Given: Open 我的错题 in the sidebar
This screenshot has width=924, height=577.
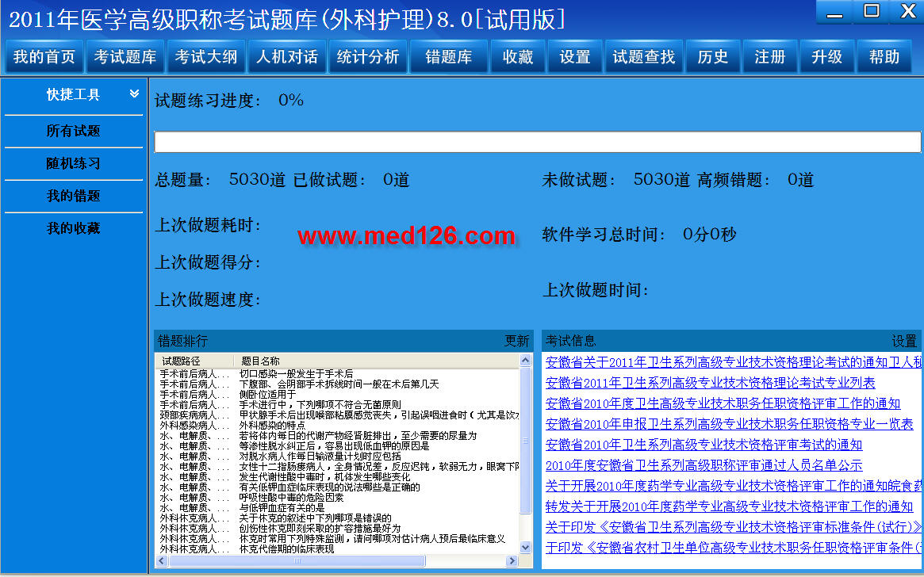Looking at the screenshot, I should click(74, 196).
